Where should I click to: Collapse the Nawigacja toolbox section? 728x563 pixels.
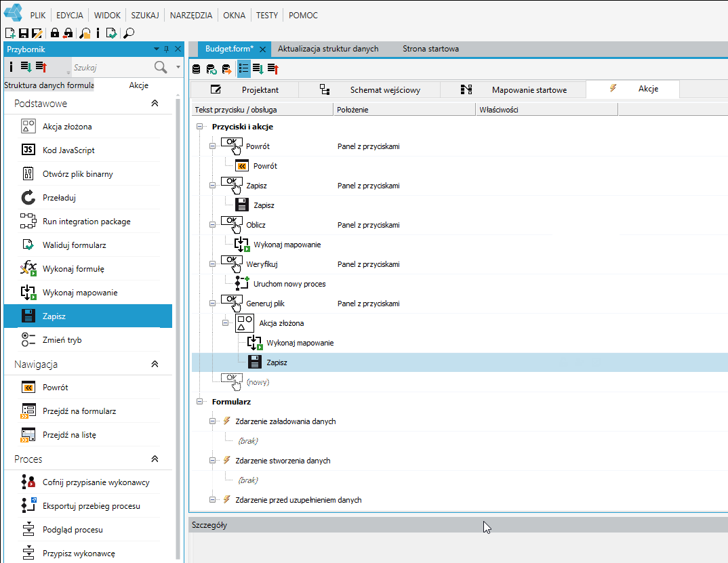coord(155,364)
